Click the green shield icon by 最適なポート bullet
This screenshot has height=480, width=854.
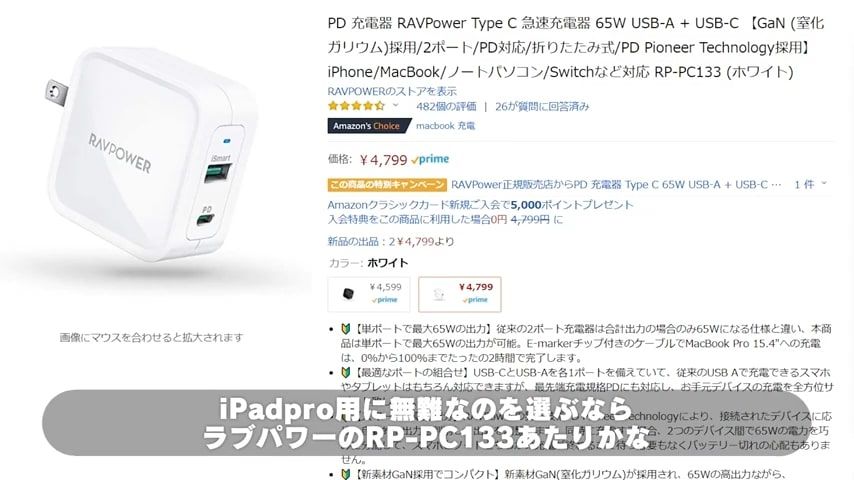pos(345,373)
